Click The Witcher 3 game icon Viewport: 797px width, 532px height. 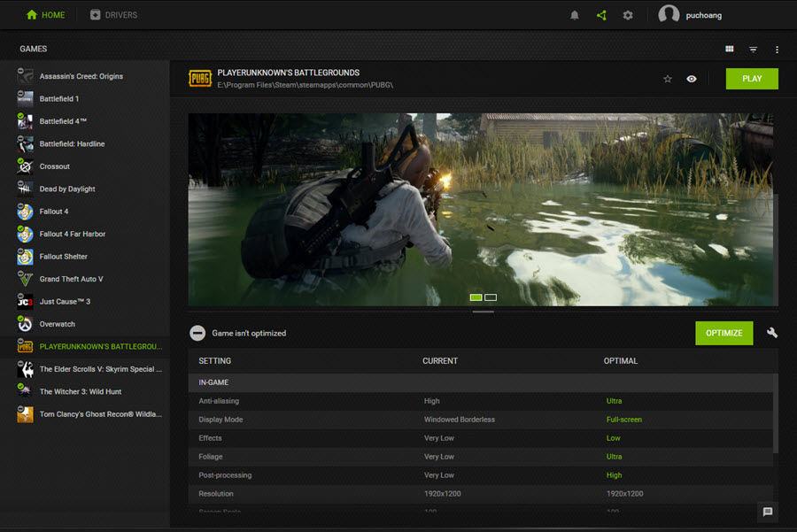(25, 391)
